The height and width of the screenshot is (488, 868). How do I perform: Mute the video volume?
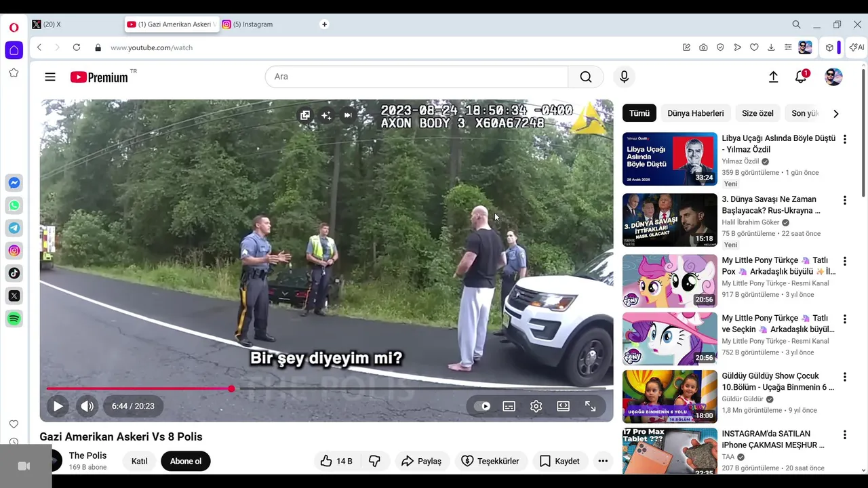(x=87, y=406)
